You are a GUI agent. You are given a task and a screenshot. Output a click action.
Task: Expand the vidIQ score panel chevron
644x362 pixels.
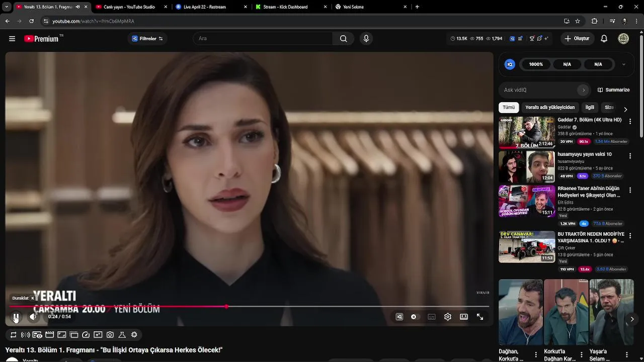pyautogui.click(x=624, y=64)
